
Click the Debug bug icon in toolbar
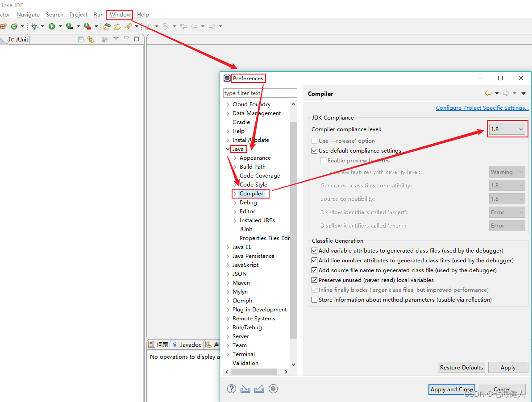point(34,26)
